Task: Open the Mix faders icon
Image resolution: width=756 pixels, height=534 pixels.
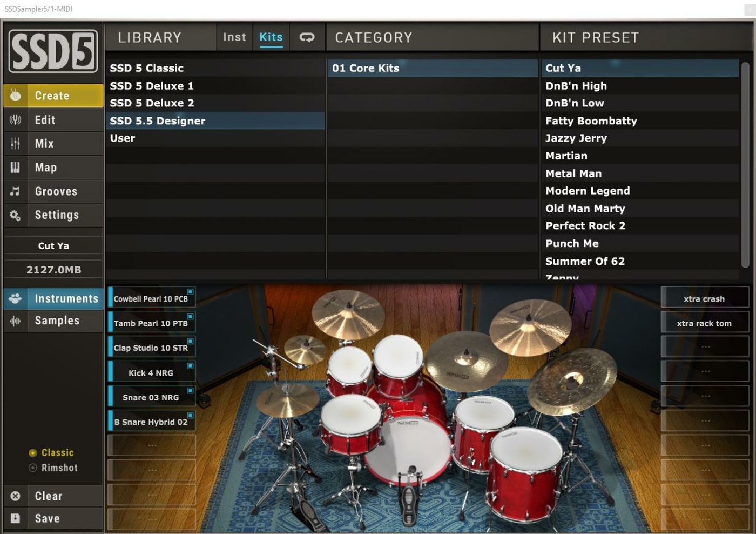Action: pyautogui.click(x=16, y=144)
